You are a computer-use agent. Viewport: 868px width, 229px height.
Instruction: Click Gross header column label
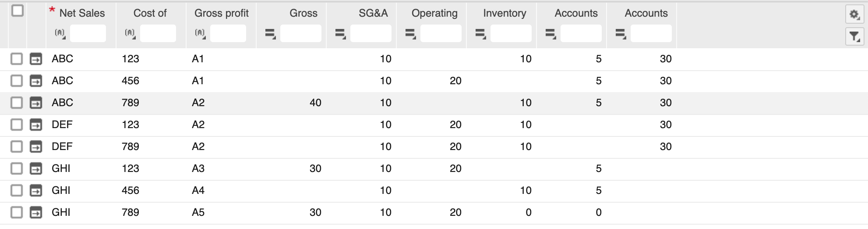coord(303,13)
